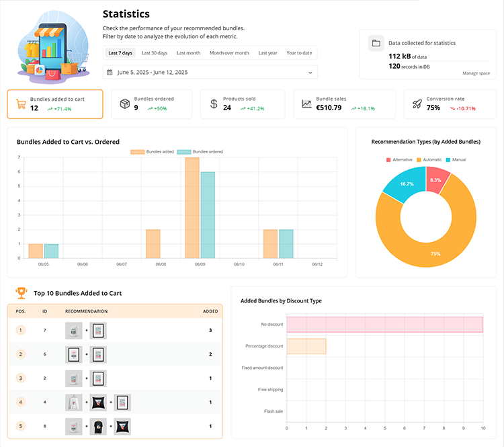Select the Bundles added to cart card
This screenshot has height=447, width=504.
pyautogui.click(x=55, y=104)
